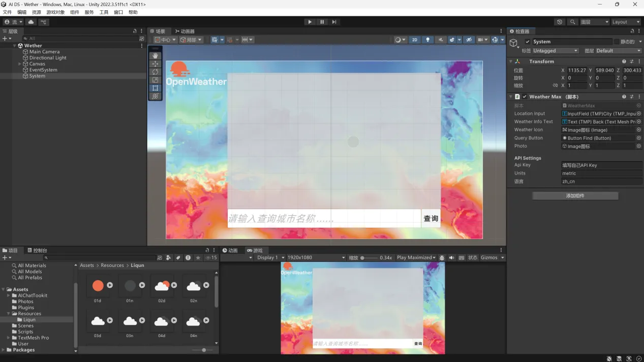The height and width of the screenshot is (362, 644).
Task: Click the Play button
Action: (310, 22)
